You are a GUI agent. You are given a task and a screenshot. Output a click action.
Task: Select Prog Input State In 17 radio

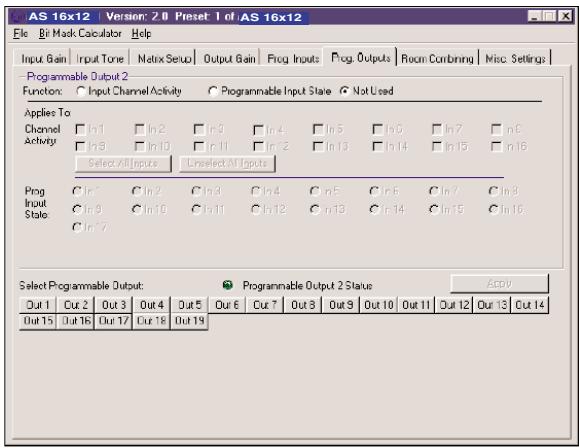[x=78, y=227]
